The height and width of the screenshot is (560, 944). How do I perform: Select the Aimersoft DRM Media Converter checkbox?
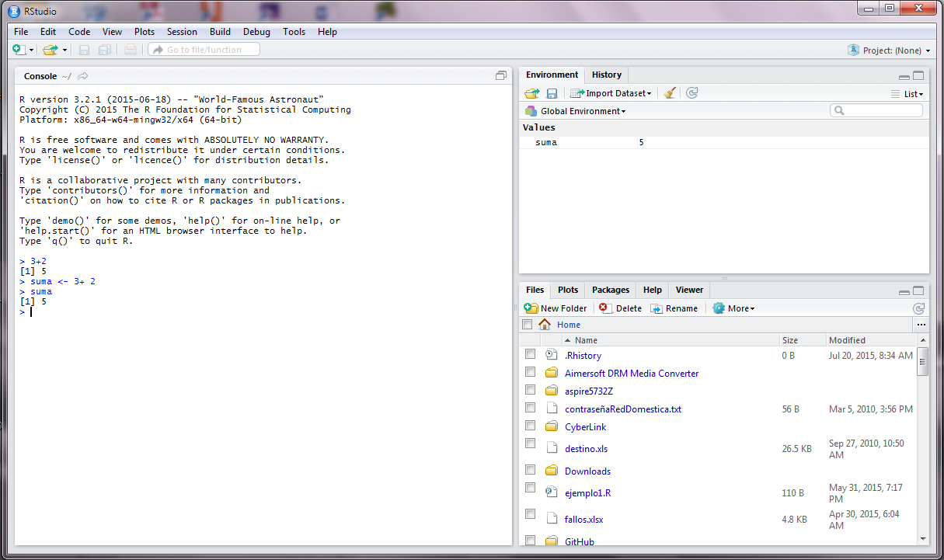click(530, 372)
